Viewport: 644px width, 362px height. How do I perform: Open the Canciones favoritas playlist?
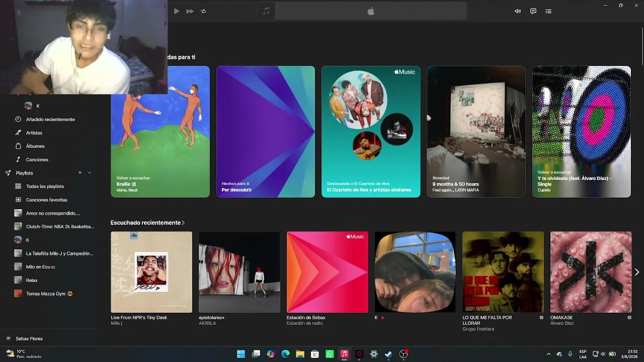47,200
